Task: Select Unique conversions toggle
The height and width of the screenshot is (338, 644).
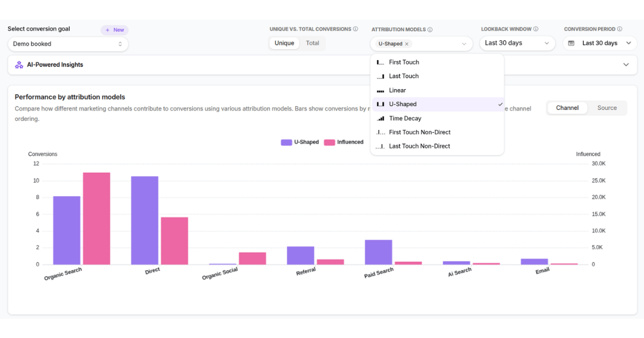Action: (284, 43)
